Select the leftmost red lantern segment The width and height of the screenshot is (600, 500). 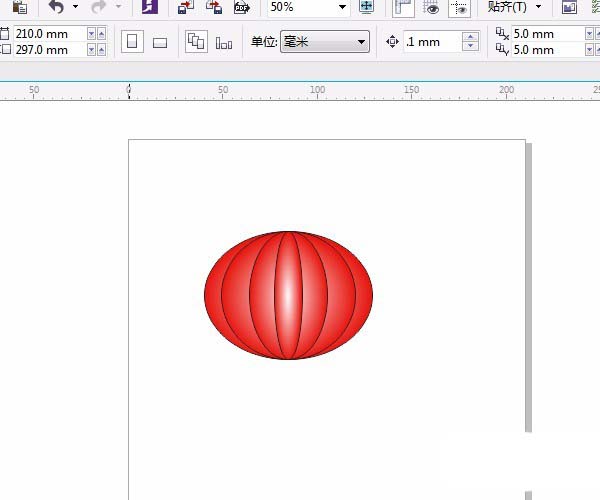coord(213,295)
